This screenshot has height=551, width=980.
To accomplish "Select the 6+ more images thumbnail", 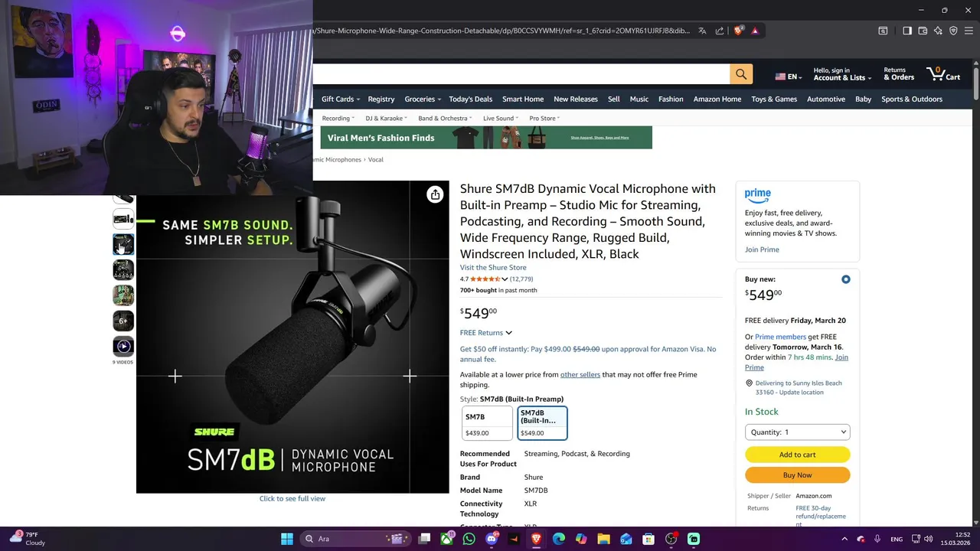I will point(123,321).
